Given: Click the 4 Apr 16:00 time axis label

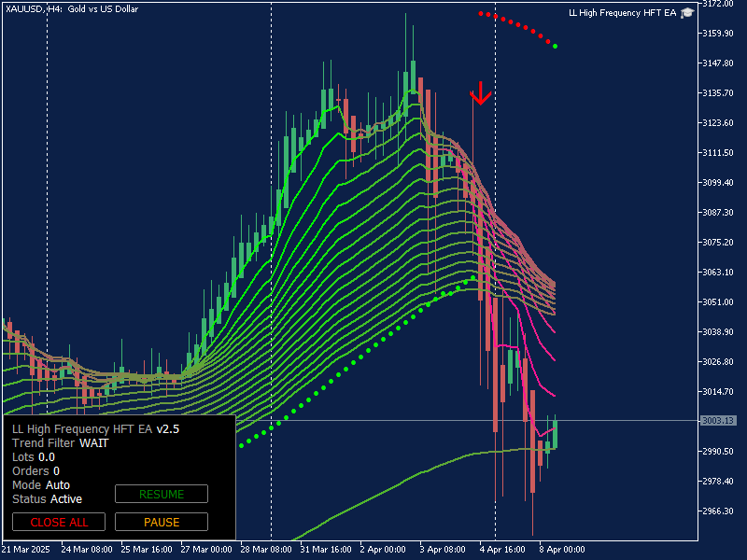Looking at the screenshot, I should tap(502, 550).
